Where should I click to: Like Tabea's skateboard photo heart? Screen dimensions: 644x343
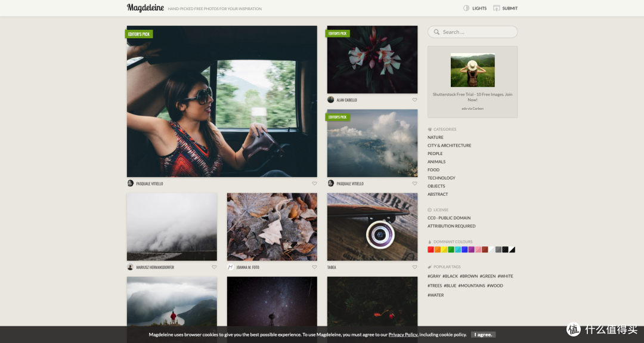[414, 267]
